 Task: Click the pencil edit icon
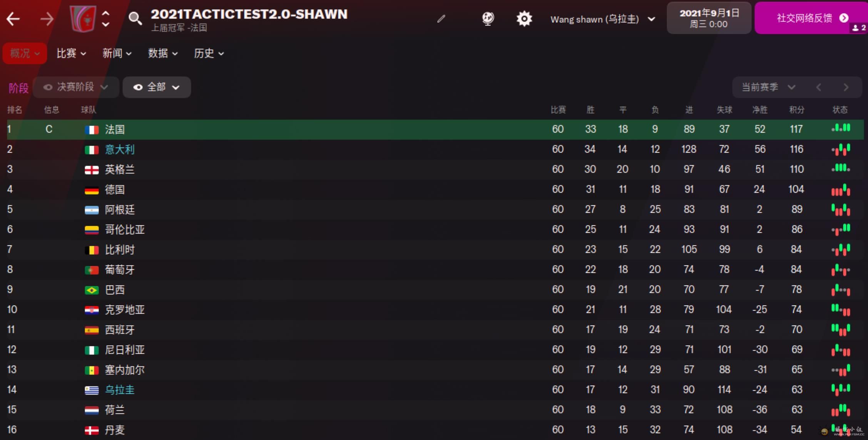[441, 18]
